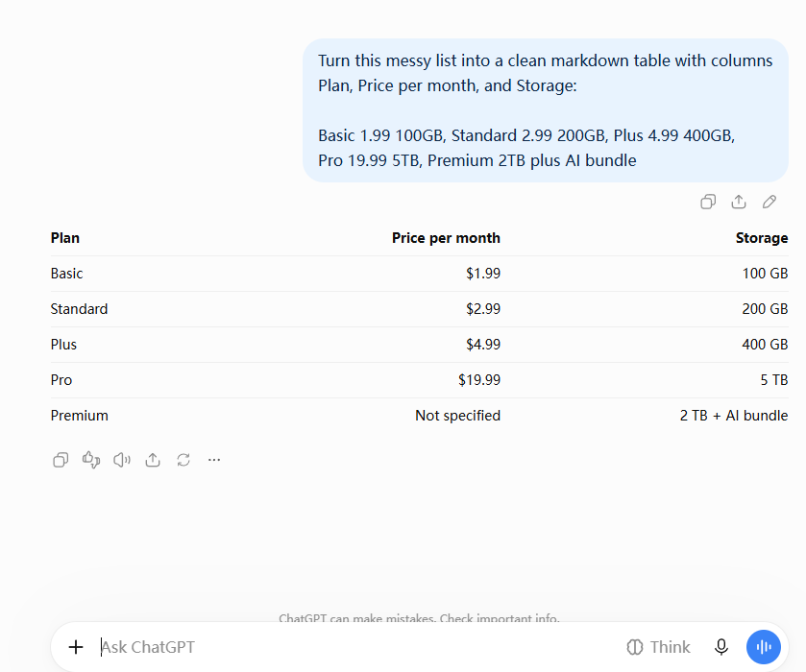The width and height of the screenshot is (806, 672).
Task: Click the $1.99 price cell
Action: pos(482,274)
